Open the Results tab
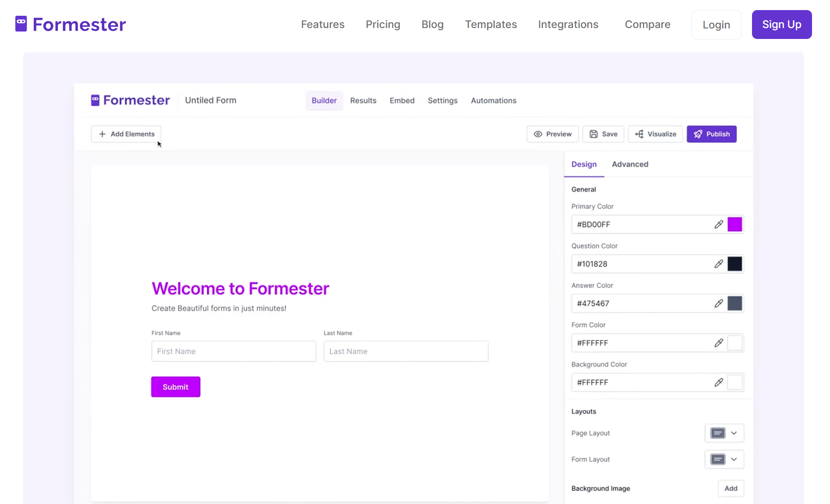 363,100
